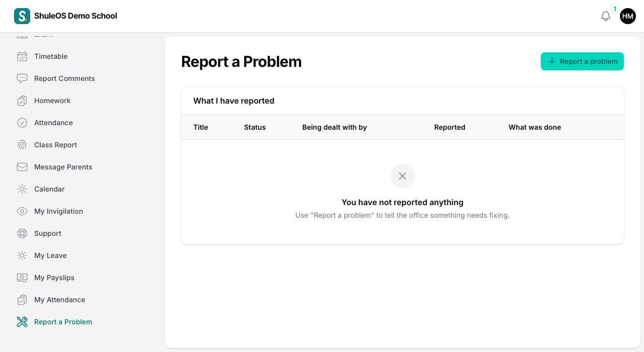Click the Report a Problem page heading
This screenshot has width=644, height=352.
point(242,61)
